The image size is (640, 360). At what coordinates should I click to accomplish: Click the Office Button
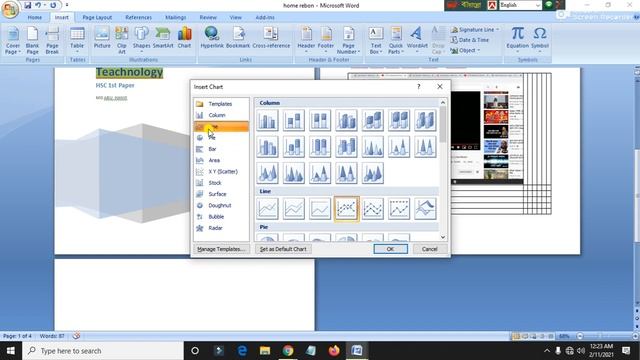point(9,9)
